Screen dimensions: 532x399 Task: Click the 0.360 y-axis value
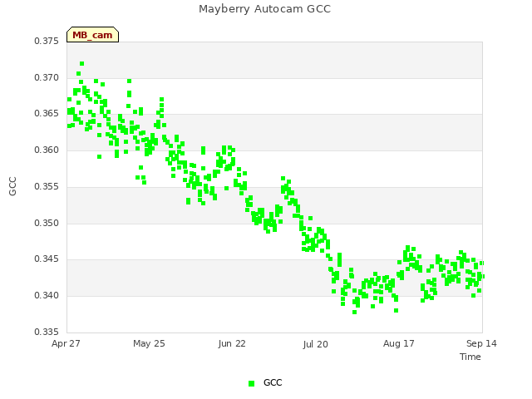coord(47,150)
